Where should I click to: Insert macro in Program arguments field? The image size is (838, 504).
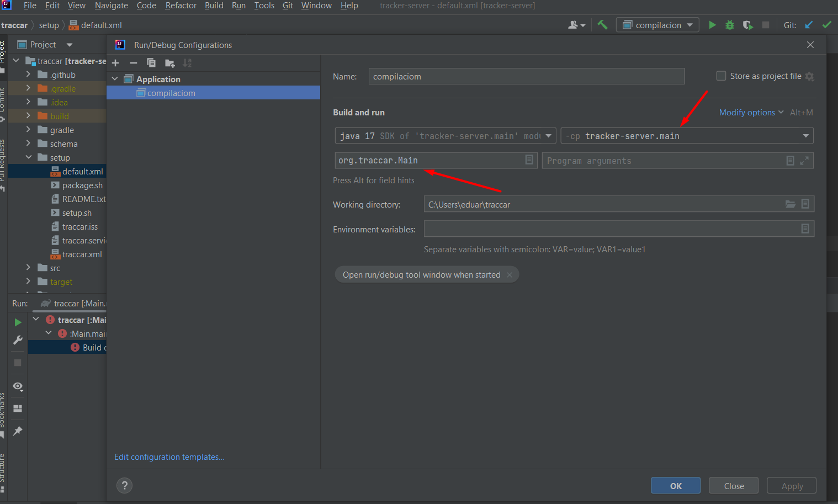[x=790, y=161]
